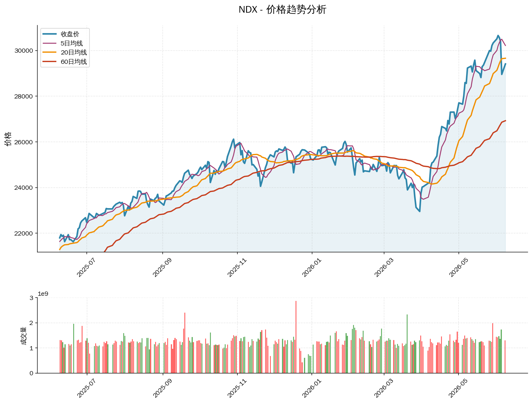The width and height of the screenshot is (532, 403).
Task: Click the 28000 price axis tick
Action: click(24, 96)
